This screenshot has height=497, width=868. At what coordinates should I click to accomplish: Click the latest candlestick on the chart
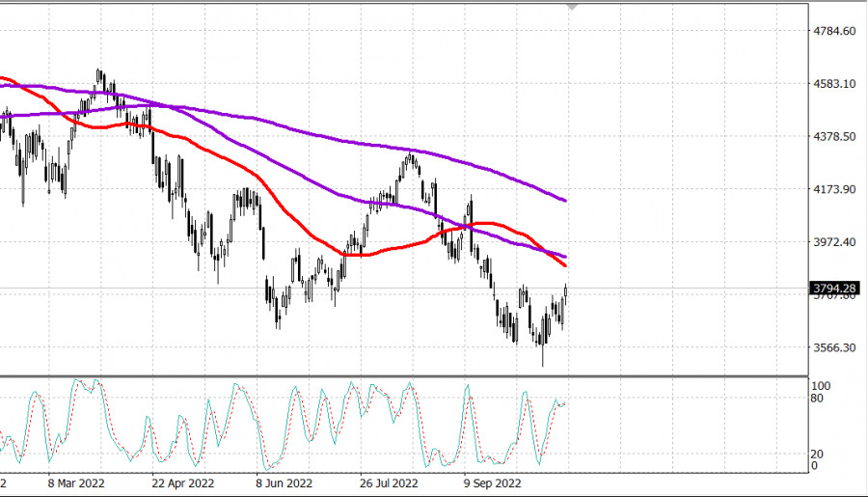(565, 291)
